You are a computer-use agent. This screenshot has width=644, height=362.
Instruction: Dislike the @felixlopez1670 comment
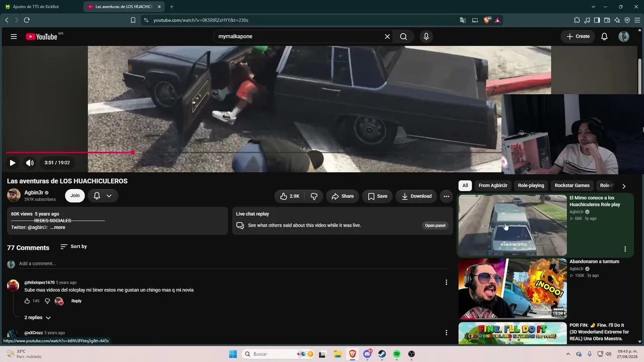47,301
